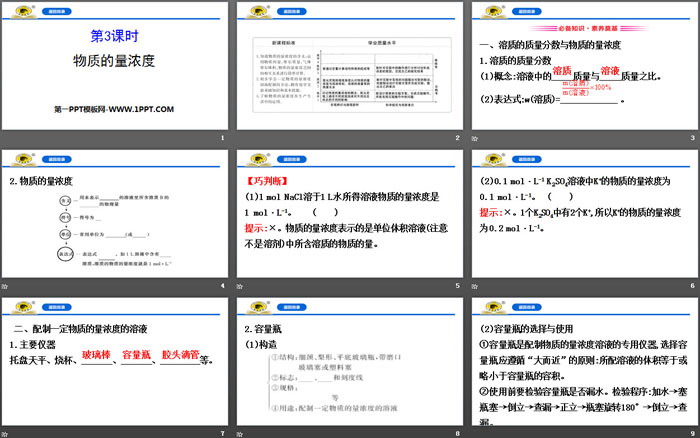Click the 第一PPT模板网-WWW.1PPT.COM text on slide 1
The width and height of the screenshot is (700, 438).
pyautogui.click(x=114, y=109)
